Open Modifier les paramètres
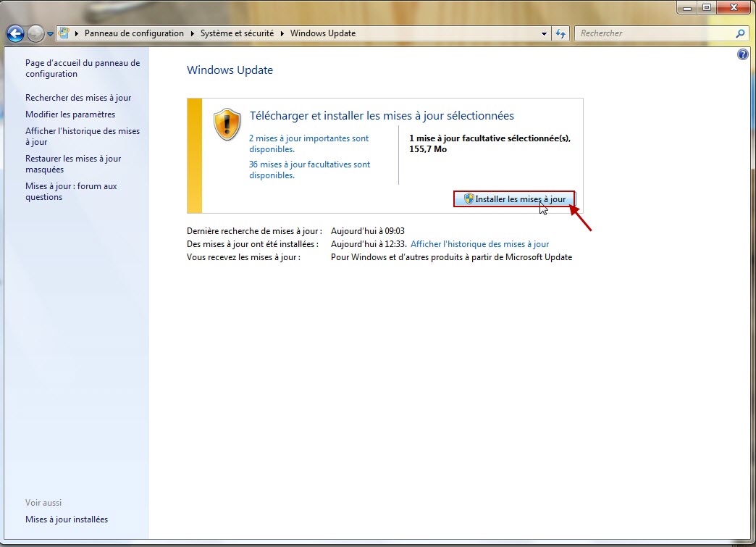Viewport: 756px width, 547px height. 70,114
